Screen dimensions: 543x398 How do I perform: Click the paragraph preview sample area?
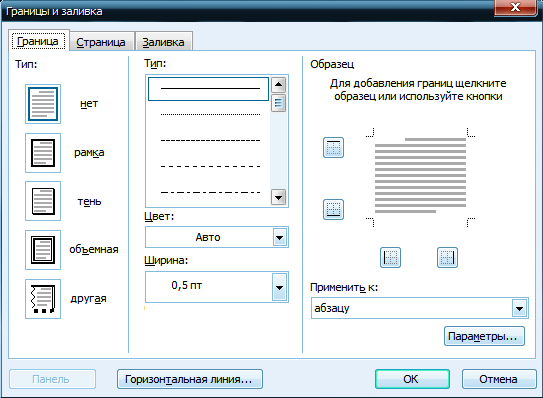[x=420, y=177]
